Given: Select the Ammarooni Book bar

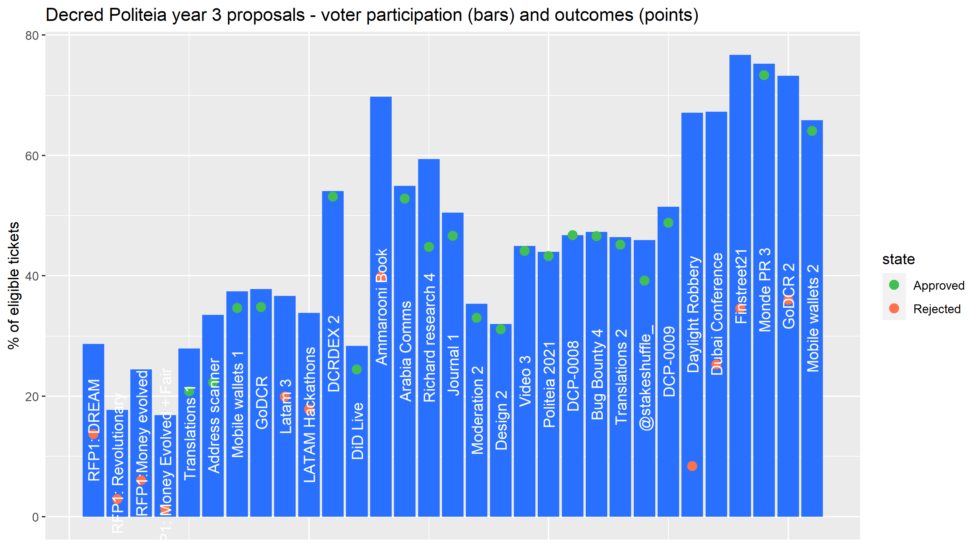Looking at the screenshot, I should coord(381,306).
